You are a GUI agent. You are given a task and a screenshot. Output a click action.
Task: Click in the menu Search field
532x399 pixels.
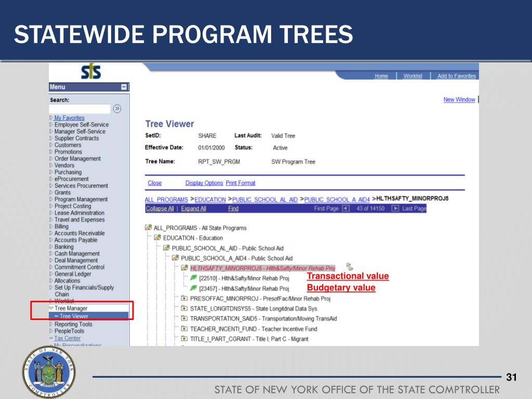coord(79,109)
